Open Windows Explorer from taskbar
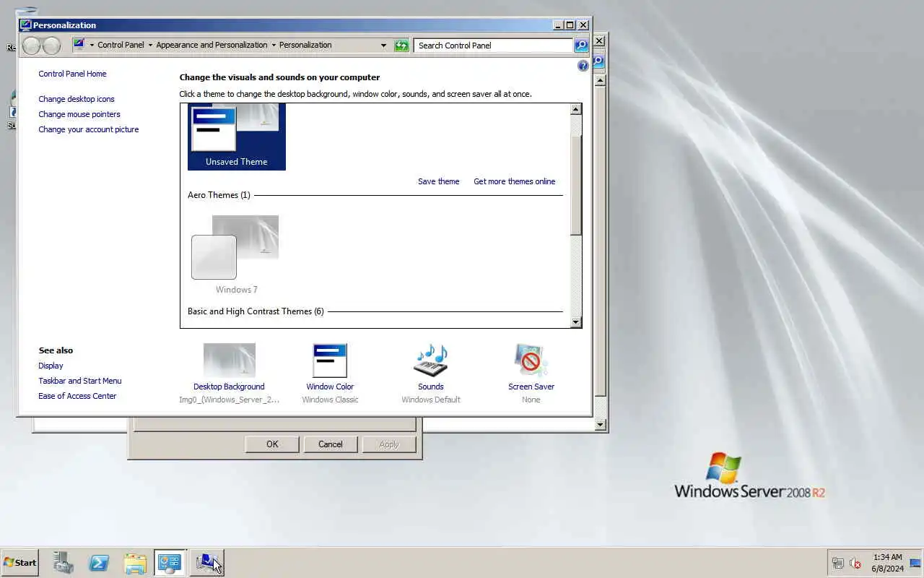Screen dimensions: 924x578 pyautogui.click(x=135, y=562)
